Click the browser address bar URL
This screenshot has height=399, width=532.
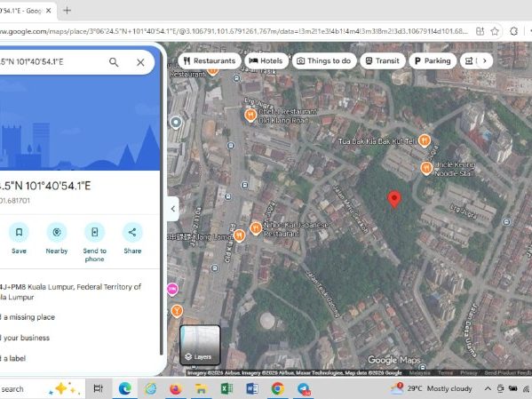234,32
